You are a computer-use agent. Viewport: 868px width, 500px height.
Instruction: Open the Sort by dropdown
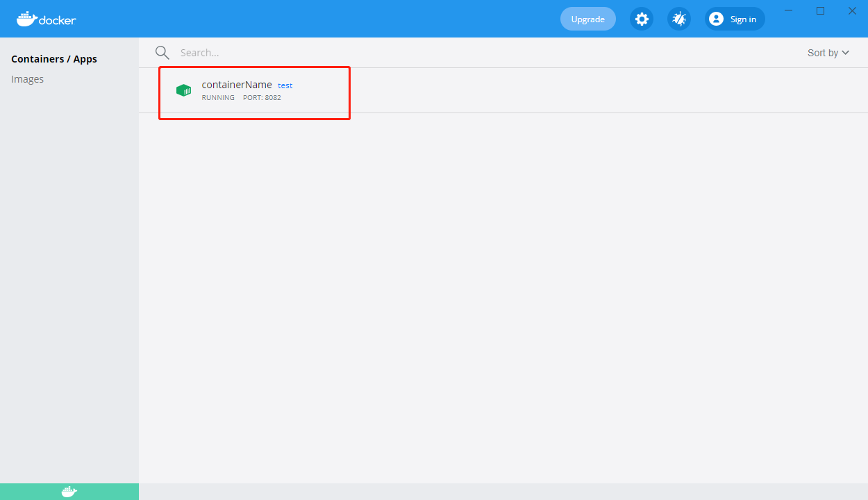point(828,53)
